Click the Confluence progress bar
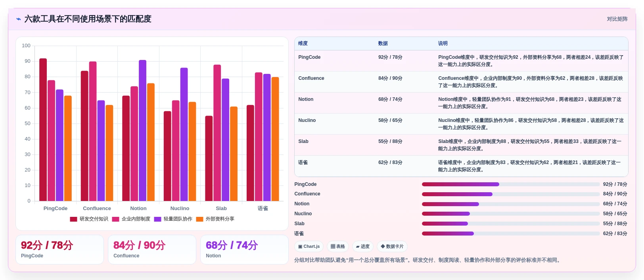This screenshot has height=280, width=644. tap(511, 194)
